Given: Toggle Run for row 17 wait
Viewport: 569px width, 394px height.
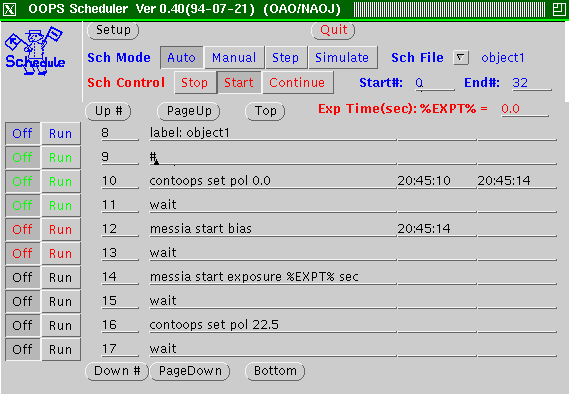Looking at the screenshot, I should 61,349.
